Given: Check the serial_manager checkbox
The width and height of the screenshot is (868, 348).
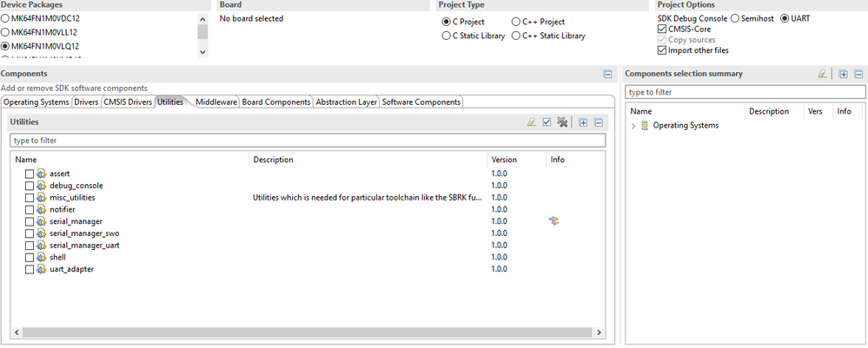Looking at the screenshot, I should point(30,221).
